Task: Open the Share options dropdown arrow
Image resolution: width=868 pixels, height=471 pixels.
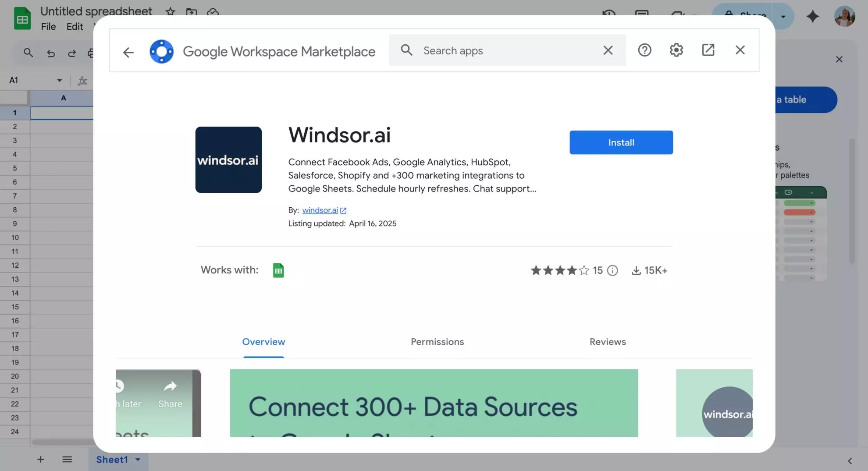Action: (x=783, y=16)
